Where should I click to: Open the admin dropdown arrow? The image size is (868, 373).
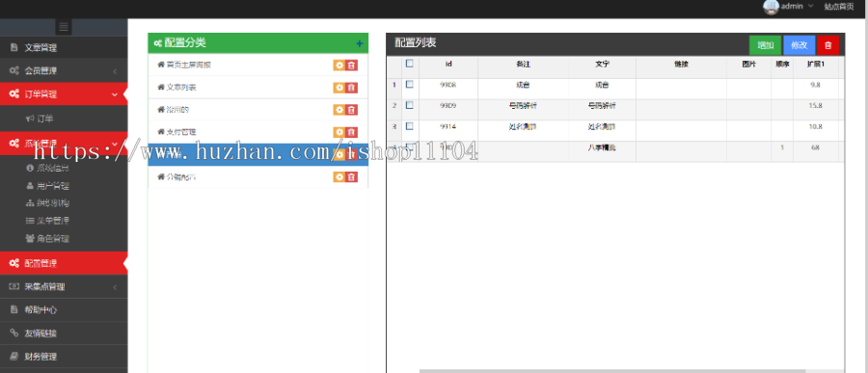[x=810, y=6]
